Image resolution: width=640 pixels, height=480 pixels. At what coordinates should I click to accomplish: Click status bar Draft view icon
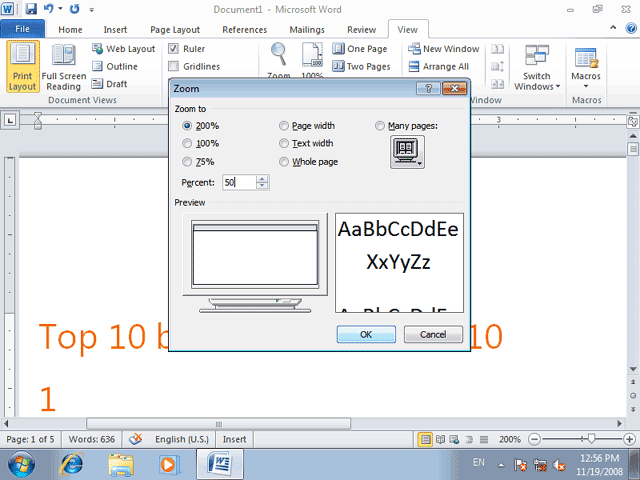point(484,440)
